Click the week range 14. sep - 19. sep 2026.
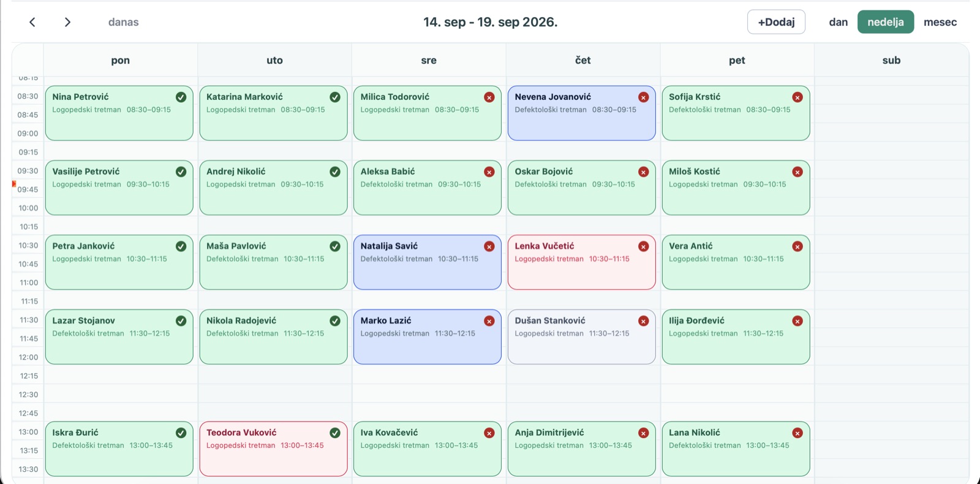The width and height of the screenshot is (980, 484). point(490,22)
